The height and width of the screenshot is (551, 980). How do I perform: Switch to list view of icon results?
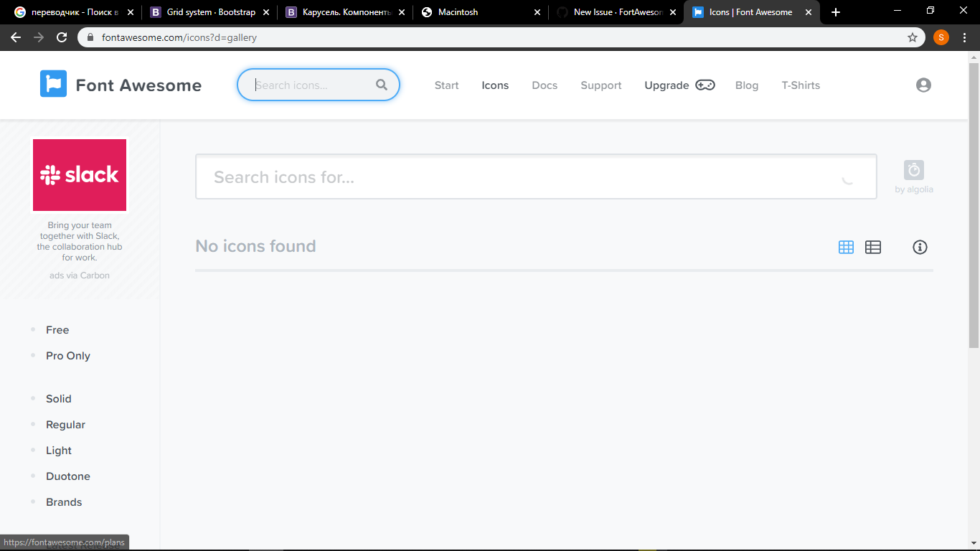click(x=873, y=247)
